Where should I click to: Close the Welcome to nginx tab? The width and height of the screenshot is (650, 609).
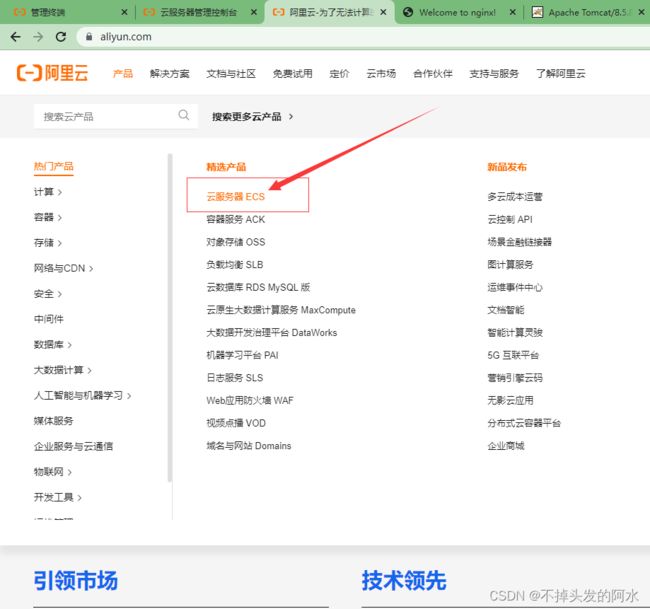pyautogui.click(x=513, y=12)
